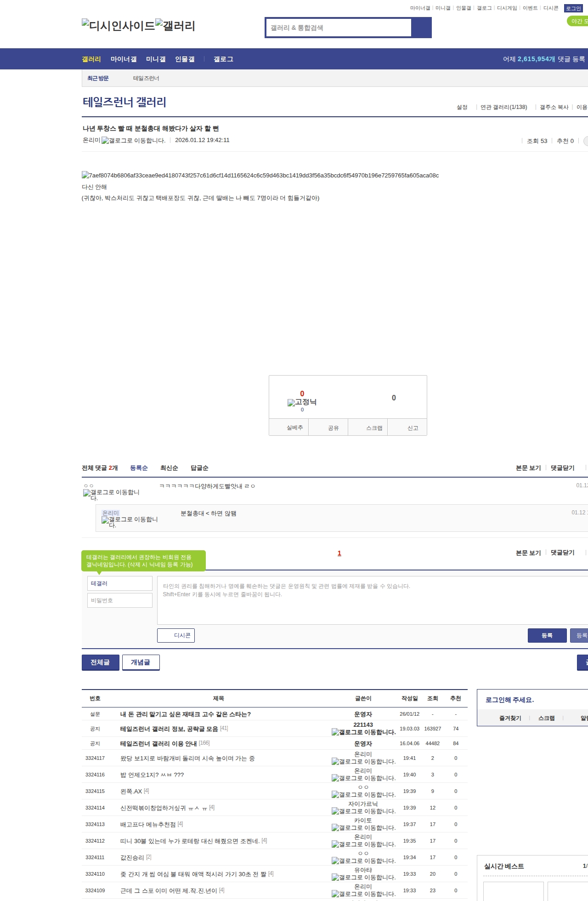Screen dimensions: 588x901
Task: Open post '왓당 보1지로 바람개비 돌리며 시속 높이며 가는 중'
Action: (187, 758)
